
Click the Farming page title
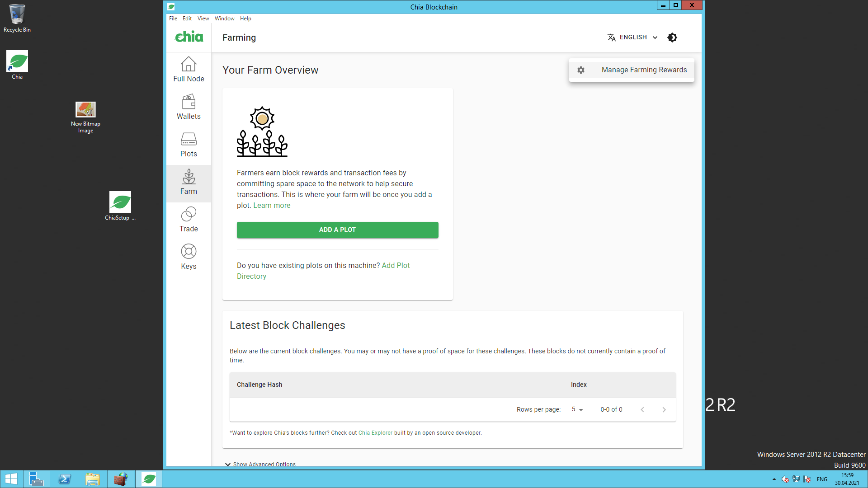(x=239, y=38)
